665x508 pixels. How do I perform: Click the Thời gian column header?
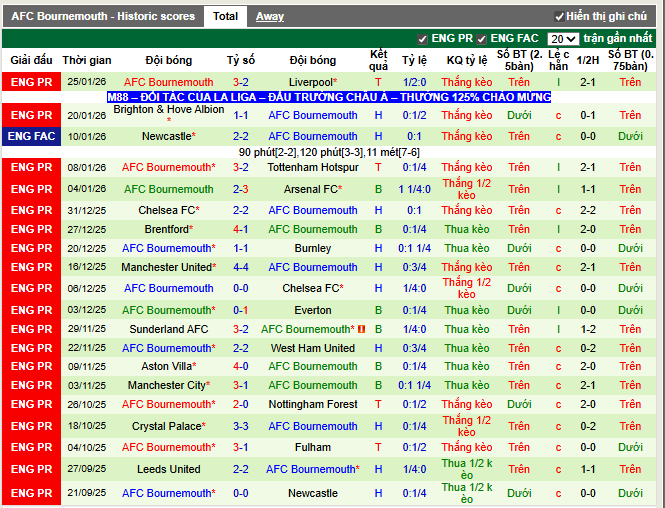pos(87,60)
